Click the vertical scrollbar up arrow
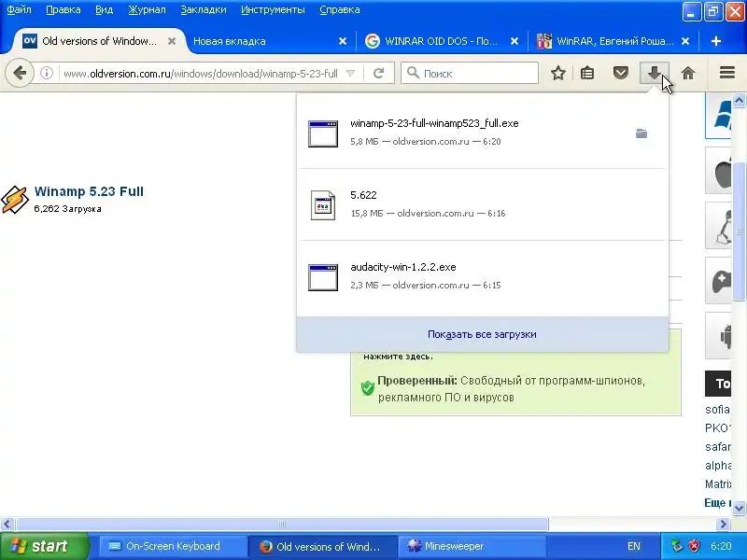 [739, 100]
